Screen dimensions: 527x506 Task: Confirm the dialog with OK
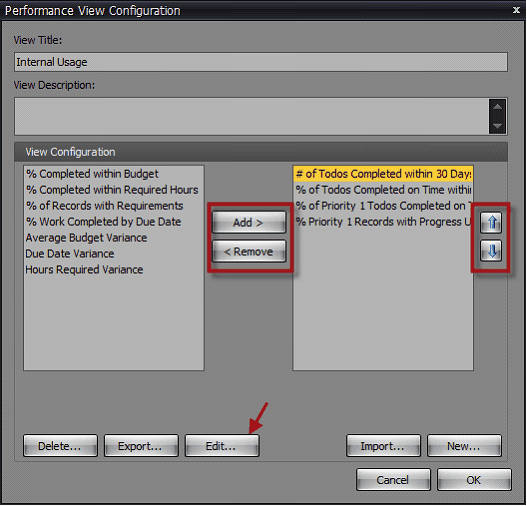[x=474, y=480]
